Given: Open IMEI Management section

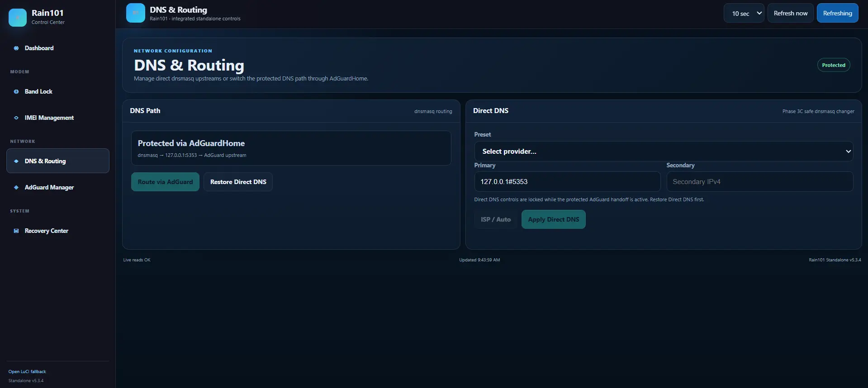Looking at the screenshot, I should (x=58, y=118).
